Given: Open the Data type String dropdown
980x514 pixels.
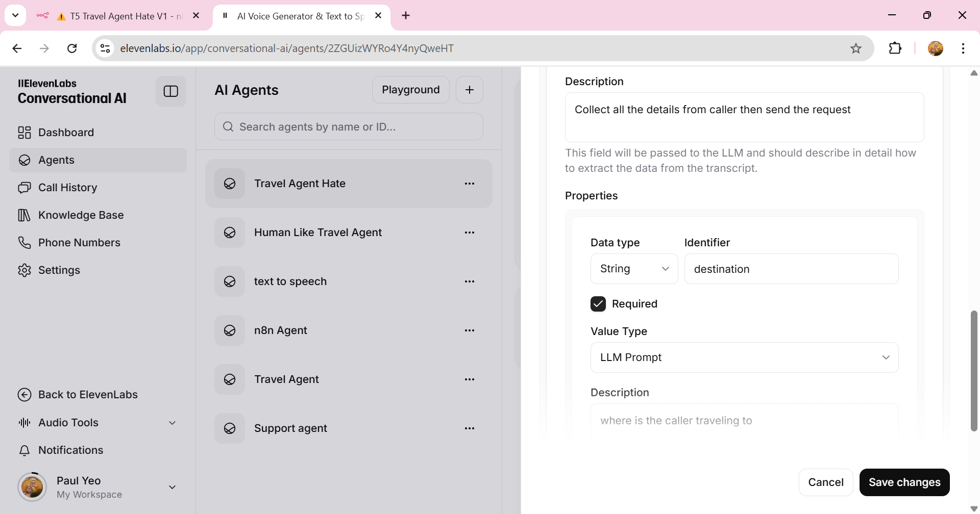Looking at the screenshot, I should point(634,269).
